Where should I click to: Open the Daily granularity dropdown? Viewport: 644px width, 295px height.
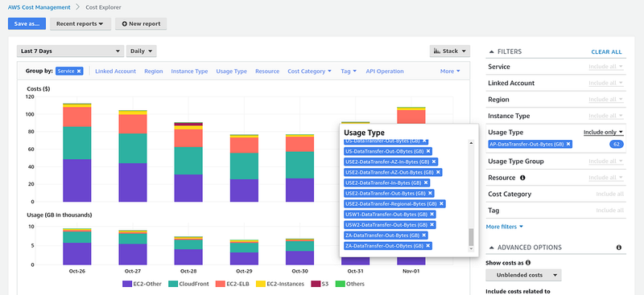[x=142, y=51]
